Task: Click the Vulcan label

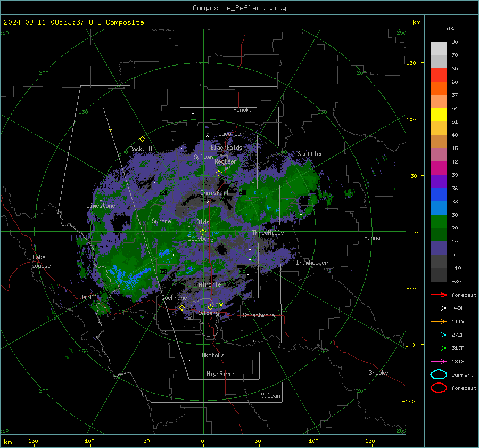Action: coord(271,396)
